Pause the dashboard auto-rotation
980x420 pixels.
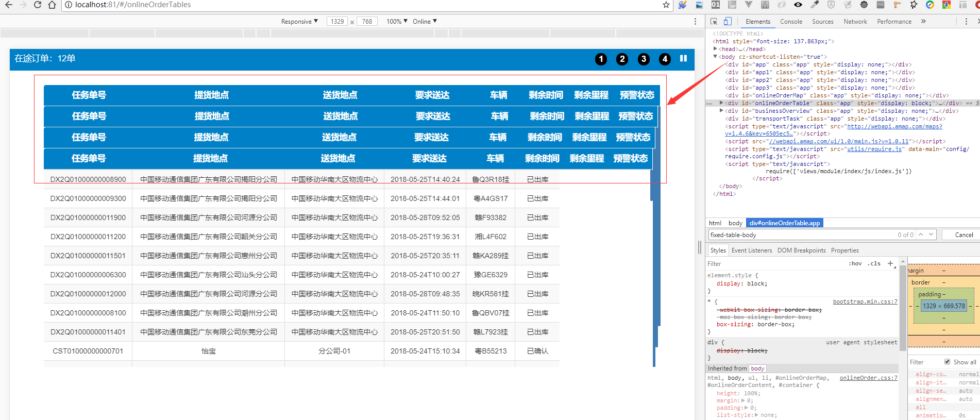(683, 58)
